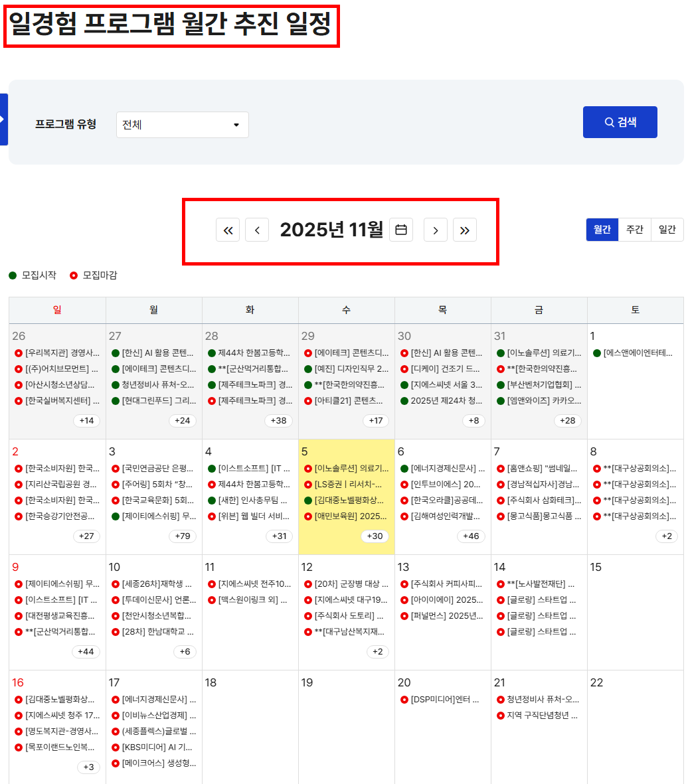Viewport: 686px width, 784px height.
Task: Show the +28 more events on the 31st
Action: pyautogui.click(x=568, y=420)
